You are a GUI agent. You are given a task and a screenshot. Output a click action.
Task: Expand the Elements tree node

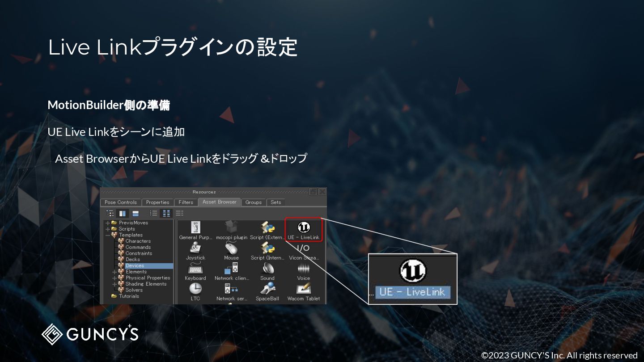(x=114, y=272)
